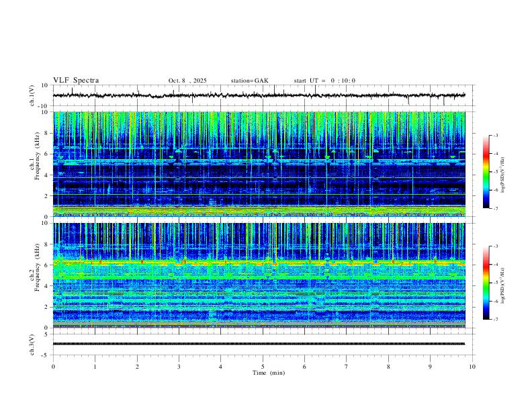Click time axis tick label "10"
Image resolution: width=532 pixels, height=411 pixels.
tap(472, 367)
